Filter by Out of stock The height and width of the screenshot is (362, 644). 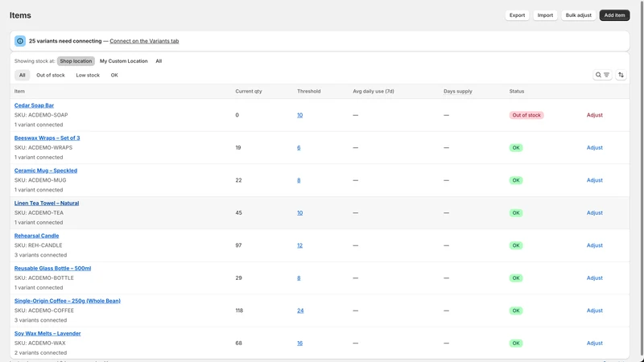51,75
